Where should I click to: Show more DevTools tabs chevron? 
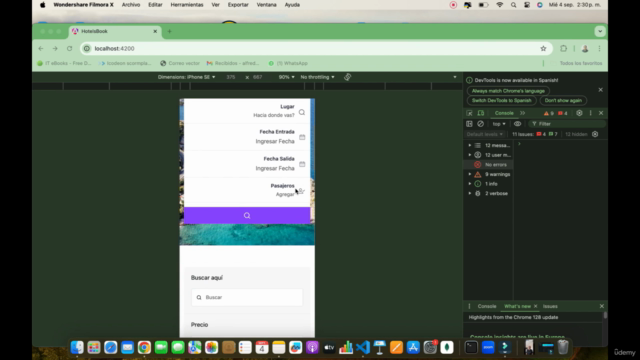tap(522, 113)
